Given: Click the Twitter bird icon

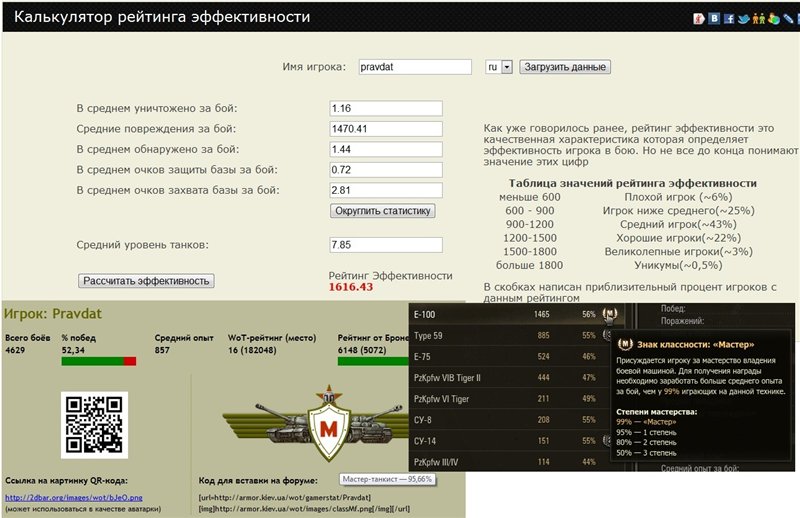Looking at the screenshot, I should 744,18.
